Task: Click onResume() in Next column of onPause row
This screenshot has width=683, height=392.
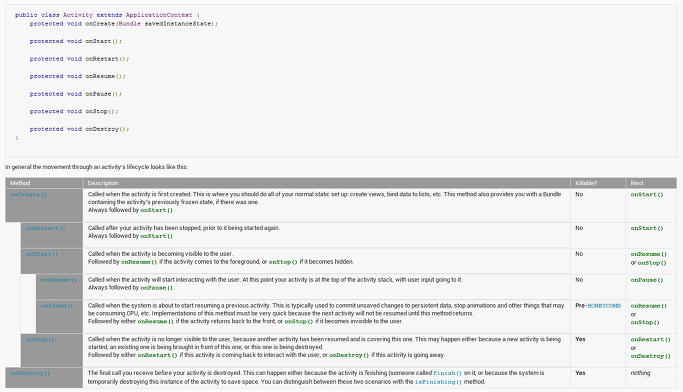Action: pos(649,306)
